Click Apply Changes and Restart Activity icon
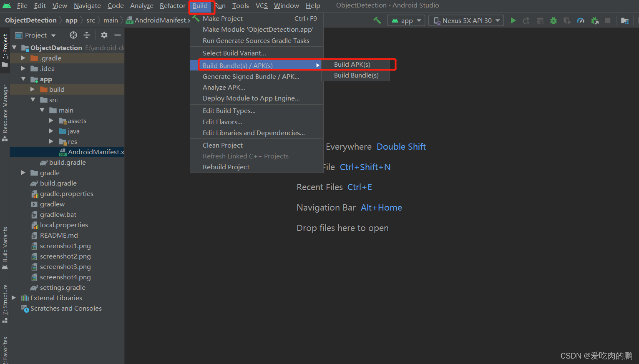 click(526, 20)
